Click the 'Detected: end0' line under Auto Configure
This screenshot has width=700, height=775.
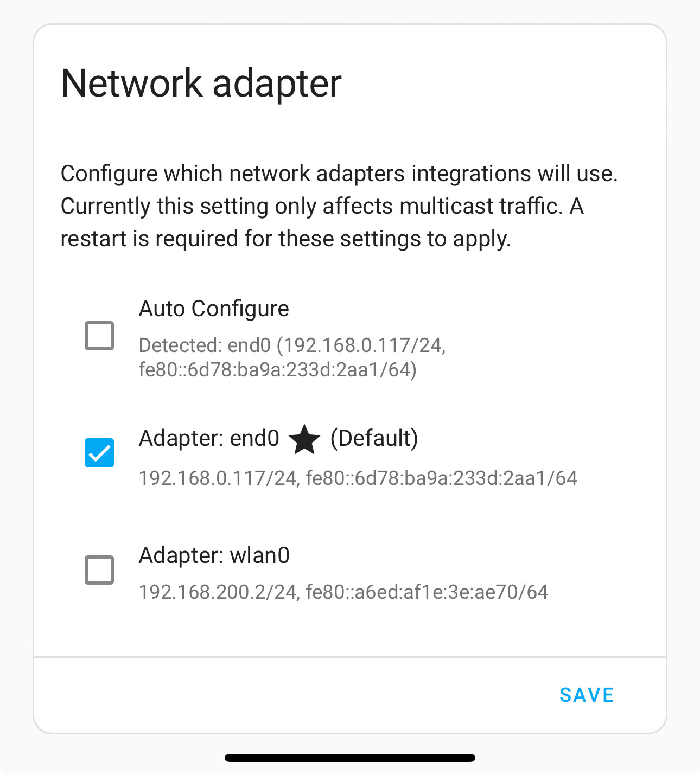(292, 345)
